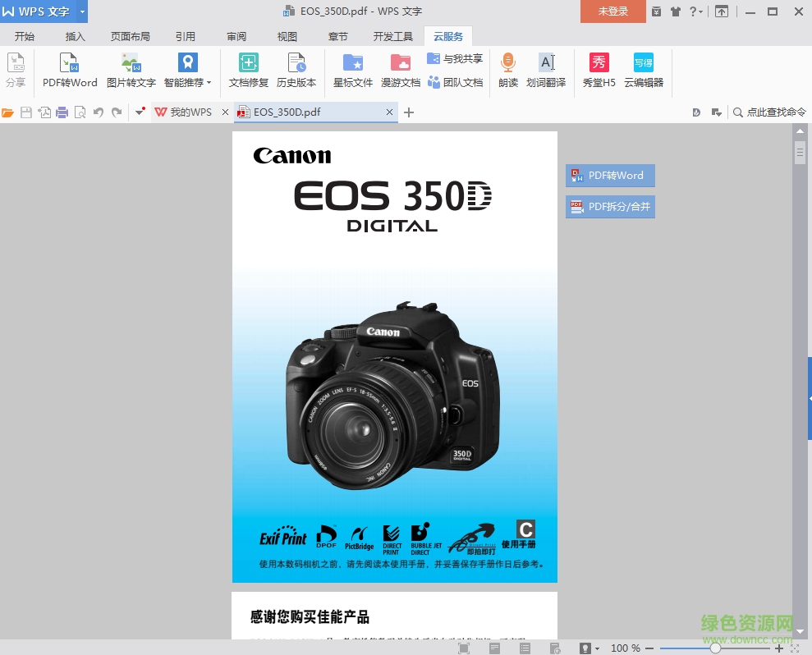Click the PDF拆分/合并 button
The width and height of the screenshot is (812, 655).
coord(609,206)
